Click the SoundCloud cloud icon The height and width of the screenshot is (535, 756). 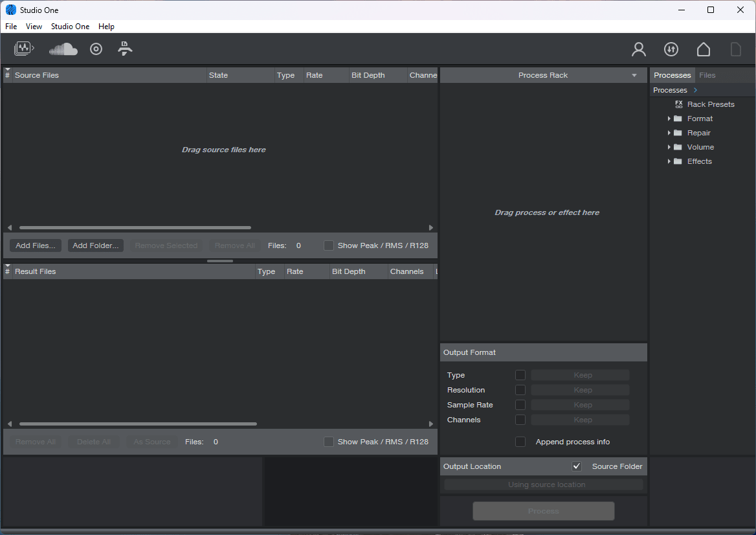(63, 49)
